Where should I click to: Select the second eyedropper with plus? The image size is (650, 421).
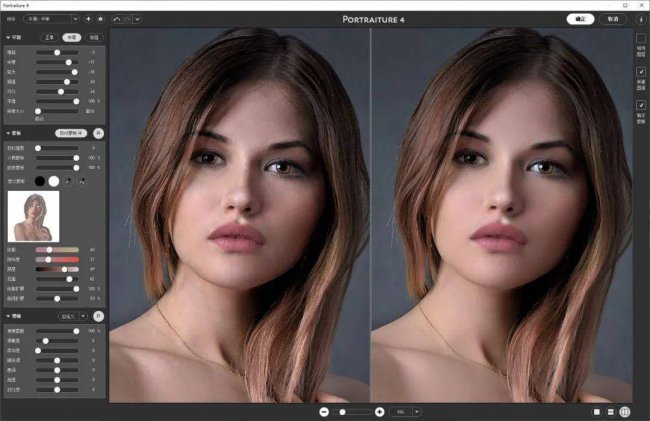(x=82, y=181)
